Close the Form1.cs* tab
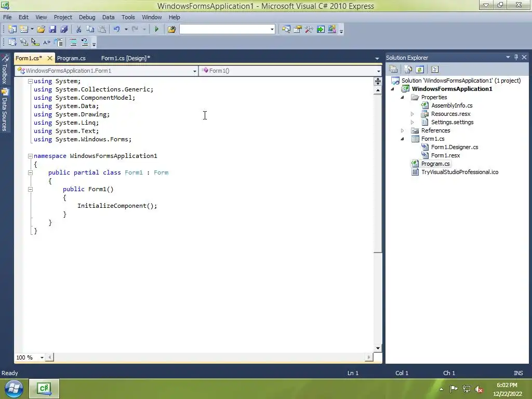The image size is (532, 399). 49,58
